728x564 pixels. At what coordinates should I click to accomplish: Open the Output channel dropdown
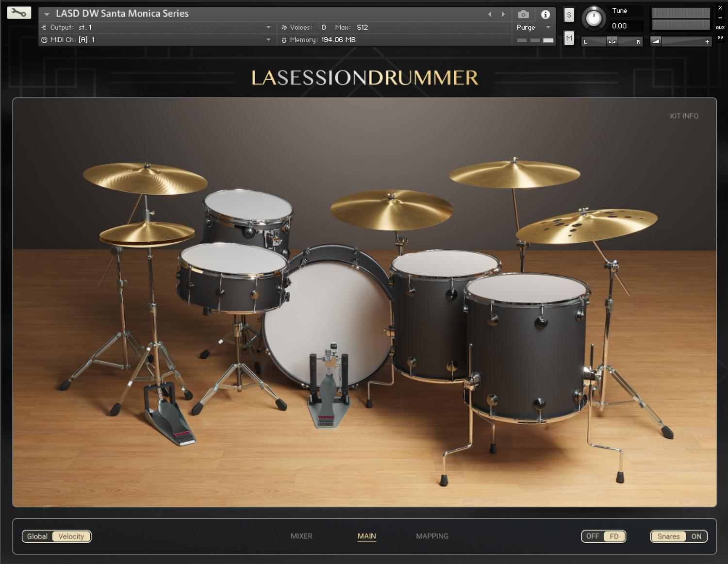pyautogui.click(x=268, y=27)
